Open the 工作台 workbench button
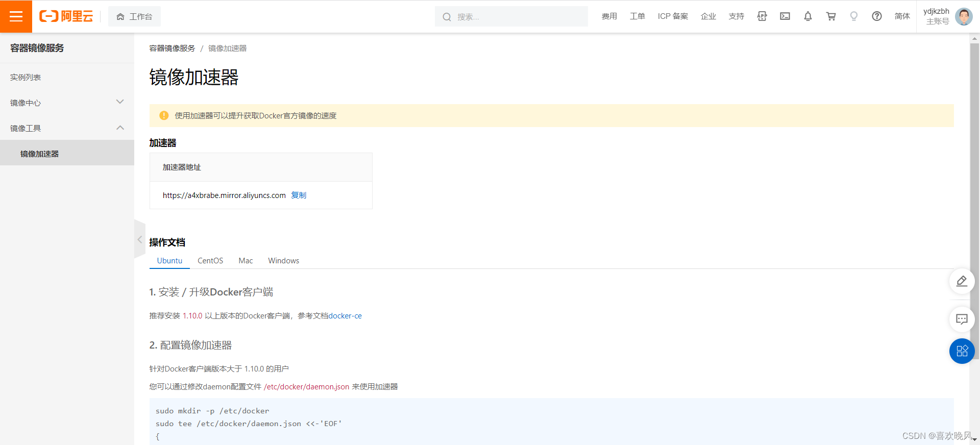 (134, 16)
